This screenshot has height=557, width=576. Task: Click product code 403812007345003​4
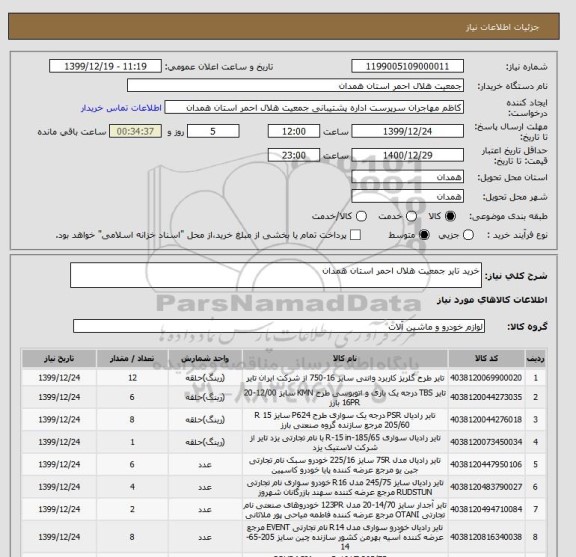(x=486, y=442)
